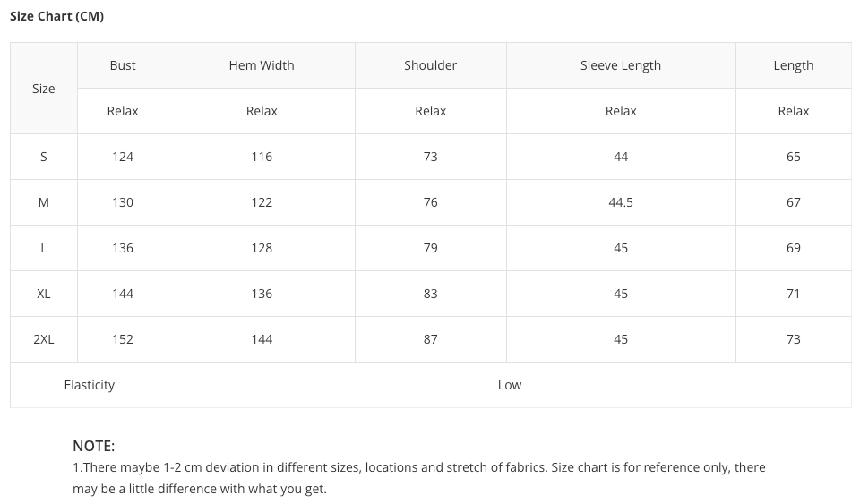Click the Size header cell
860x504 pixels.
(44, 89)
